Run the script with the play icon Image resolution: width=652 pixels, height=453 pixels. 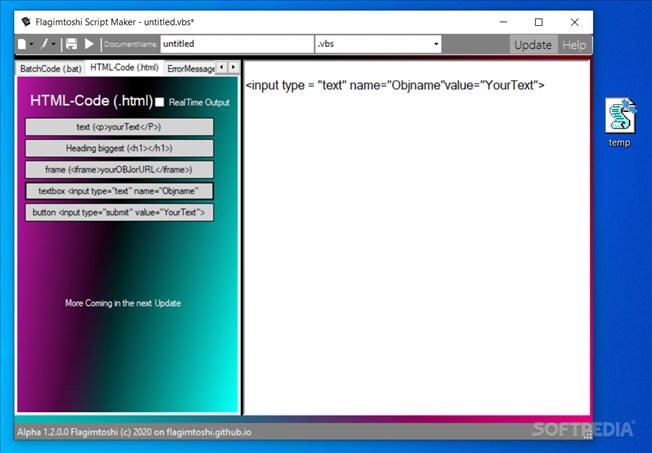point(89,44)
